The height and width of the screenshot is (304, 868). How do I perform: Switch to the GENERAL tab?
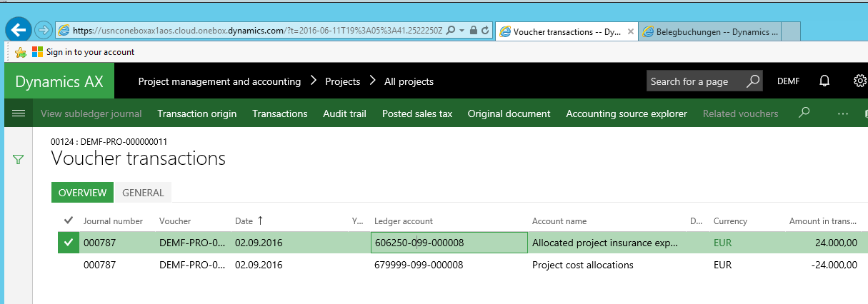[x=143, y=193]
